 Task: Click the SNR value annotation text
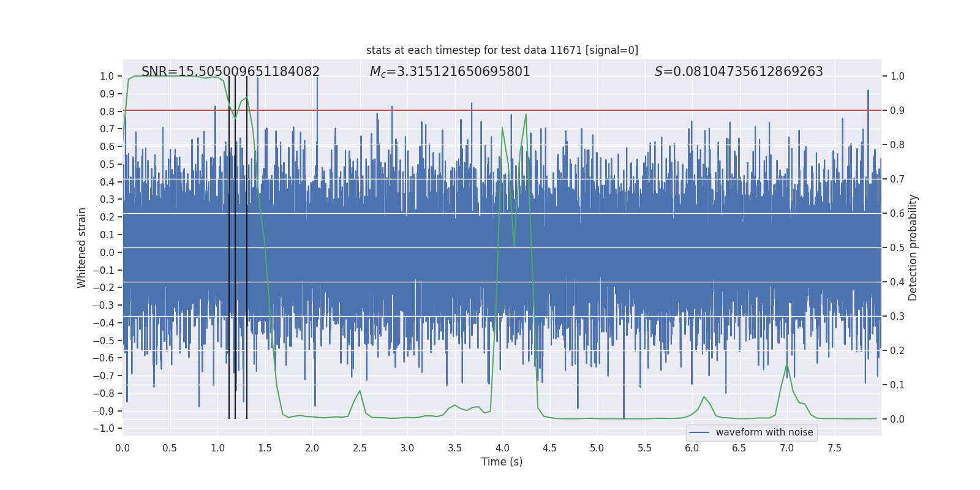230,72
